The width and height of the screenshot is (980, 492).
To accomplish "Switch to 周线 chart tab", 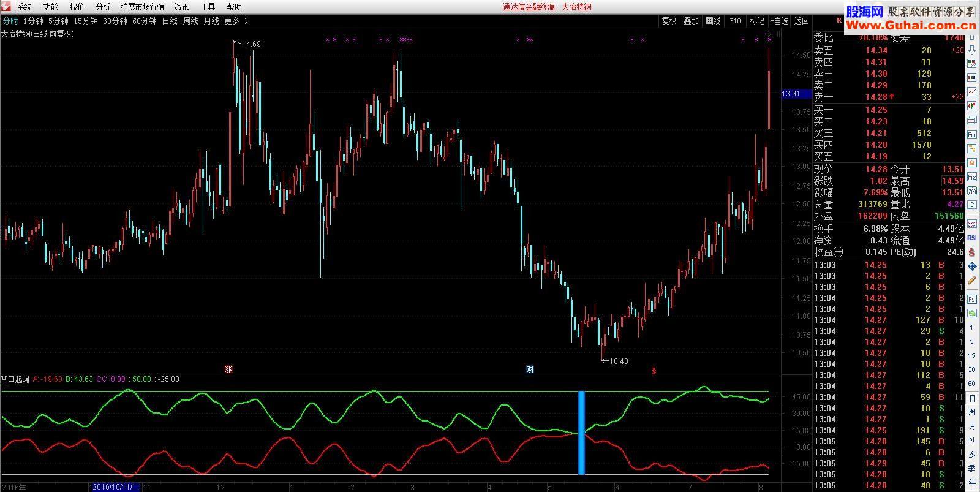I will tap(190, 21).
